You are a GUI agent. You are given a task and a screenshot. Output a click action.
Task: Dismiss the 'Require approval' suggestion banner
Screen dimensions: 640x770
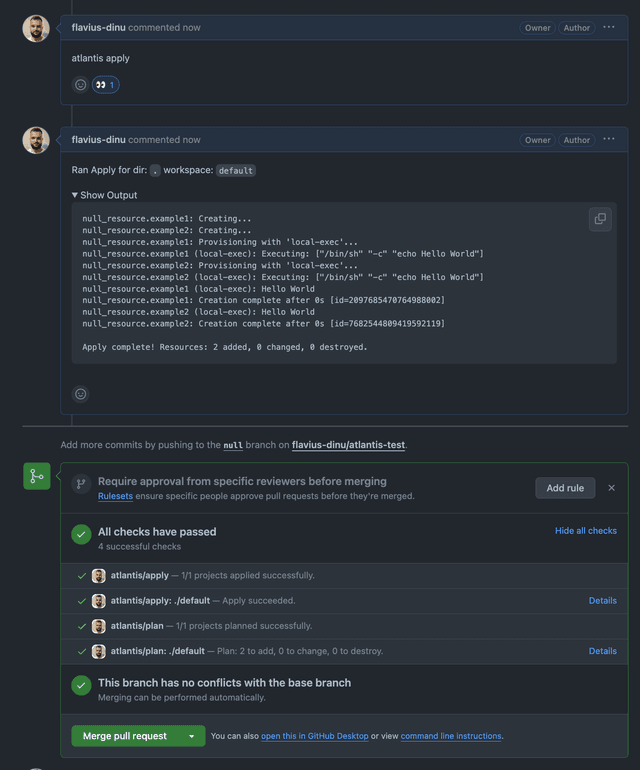(612, 488)
